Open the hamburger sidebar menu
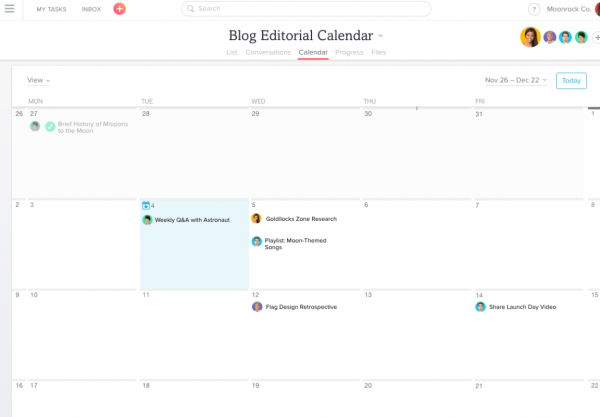600x417 pixels. pos(10,8)
